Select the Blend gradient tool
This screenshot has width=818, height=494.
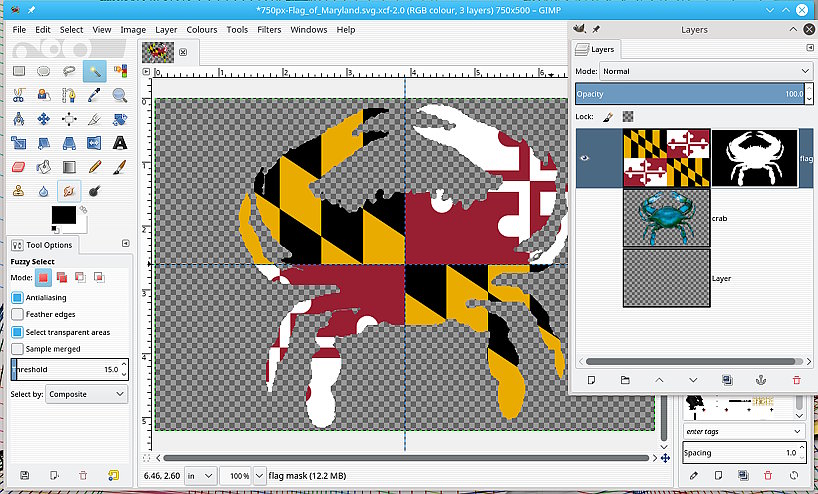coord(69,167)
